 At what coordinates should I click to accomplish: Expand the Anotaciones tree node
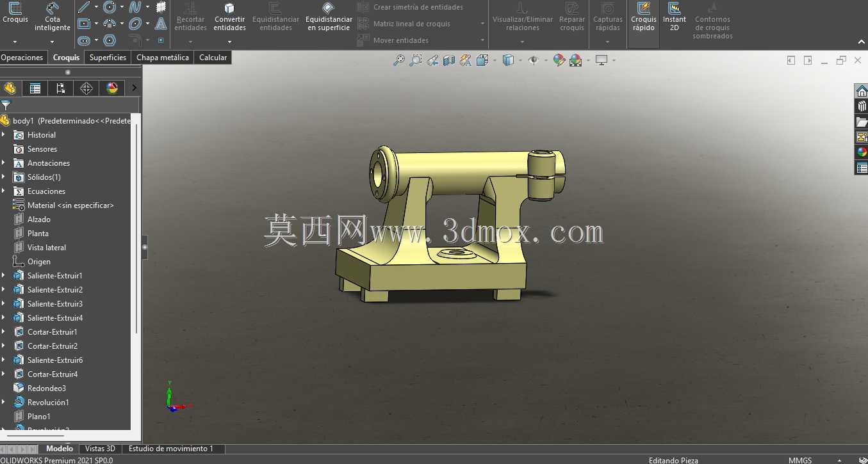pos(3,163)
